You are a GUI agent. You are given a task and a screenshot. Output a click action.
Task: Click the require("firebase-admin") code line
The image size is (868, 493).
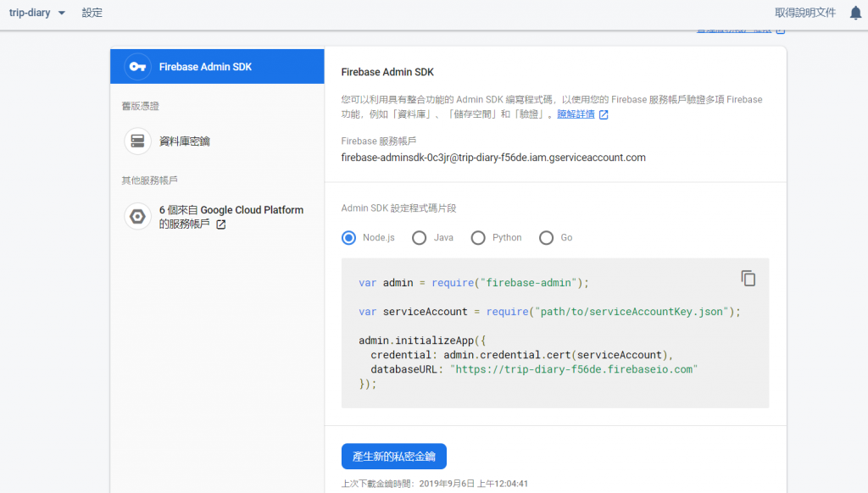point(473,283)
